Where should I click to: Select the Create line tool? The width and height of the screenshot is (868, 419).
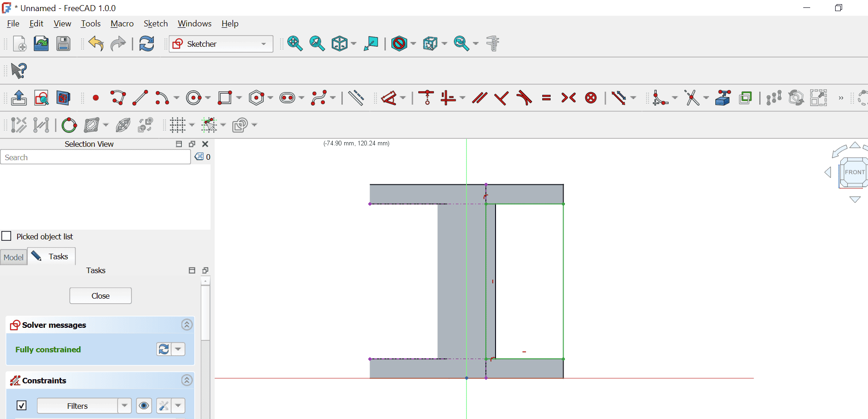pyautogui.click(x=140, y=98)
